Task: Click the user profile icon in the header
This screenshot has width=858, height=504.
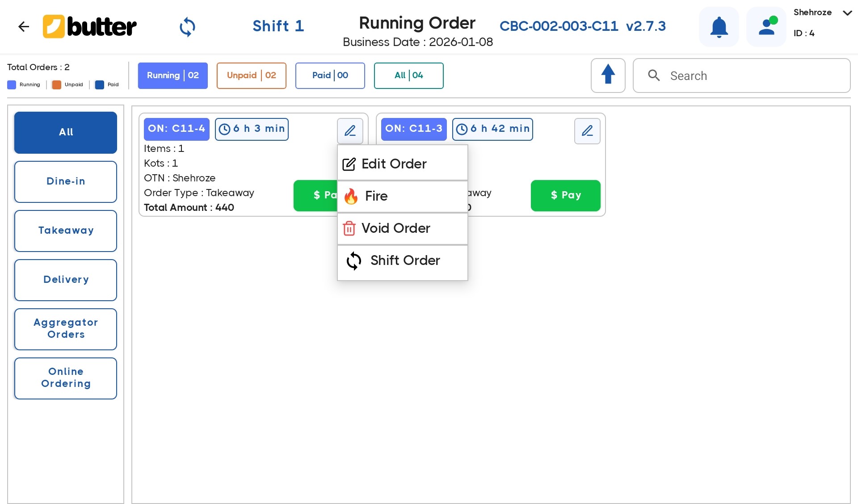Action: point(766,26)
